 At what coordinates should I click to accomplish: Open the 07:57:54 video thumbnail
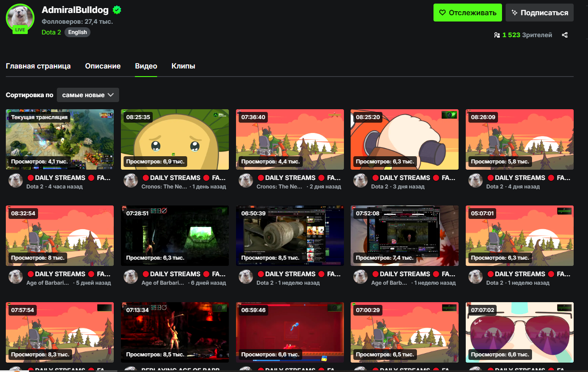click(x=60, y=332)
